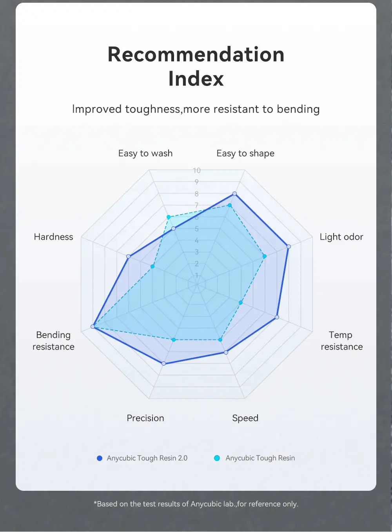This screenshot has width=392, height=532.
Task: Select the cyan data point on Hardness axis
Action: point(152,266)
